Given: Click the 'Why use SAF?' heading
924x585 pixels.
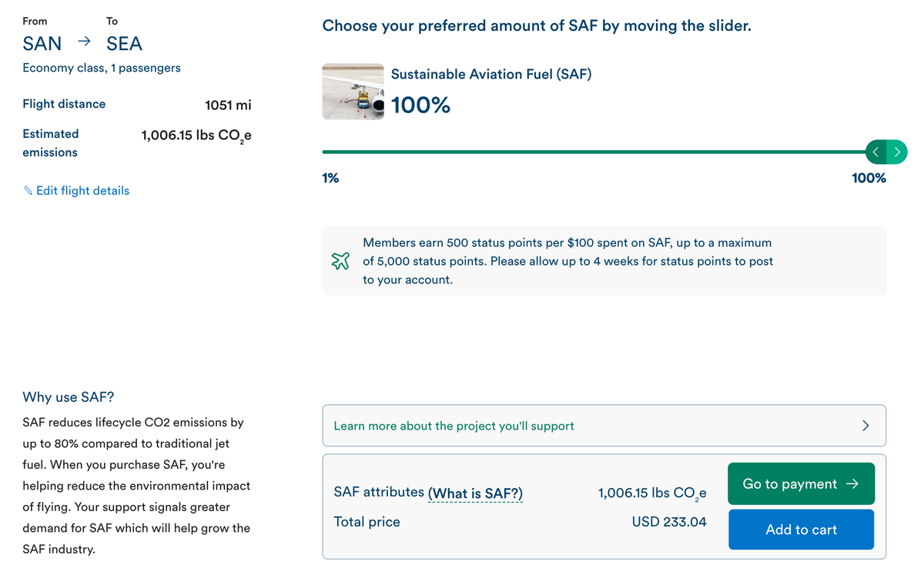Looking at the screenshot, I should point(68,397).
